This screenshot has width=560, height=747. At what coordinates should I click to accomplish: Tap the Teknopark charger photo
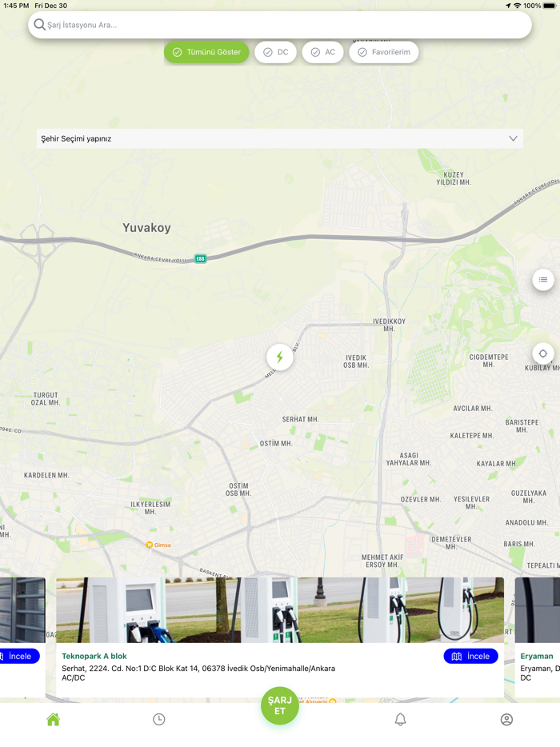coord(280,609)
